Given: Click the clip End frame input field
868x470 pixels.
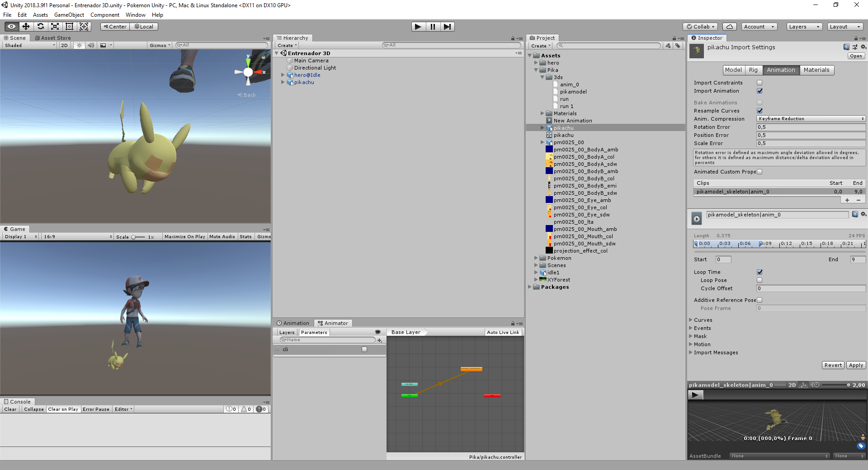Looking at the screenshot, I should (x=858, y=259).
